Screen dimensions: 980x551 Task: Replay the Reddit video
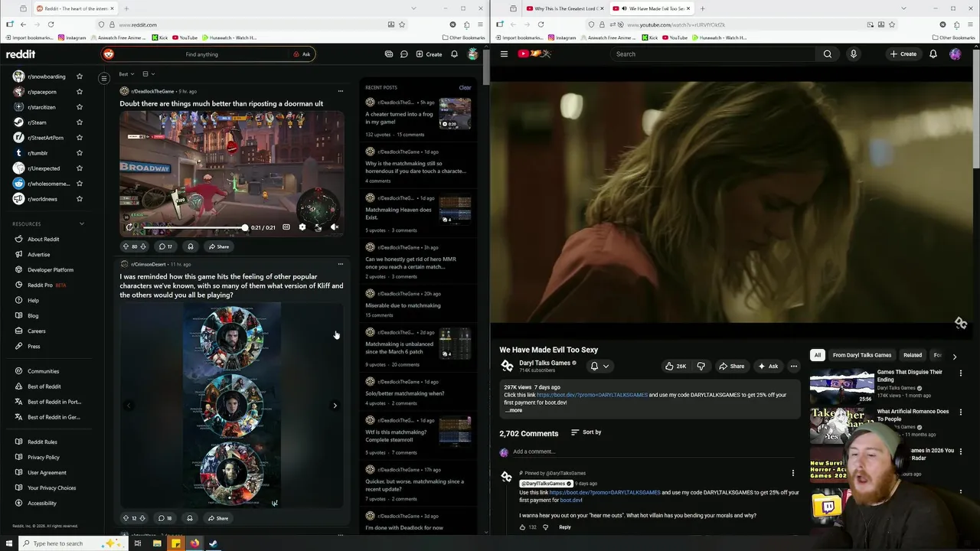(x=130, y=227)
